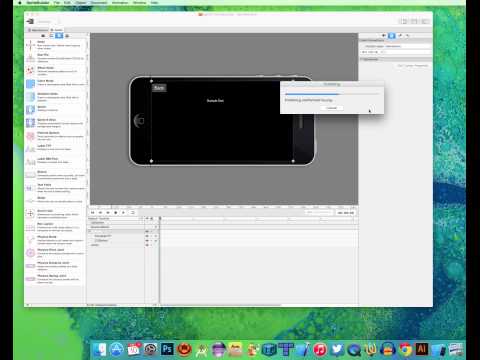Select the Sprite 9 Slice item
The image size is (480, 360).
coord(55,123)
